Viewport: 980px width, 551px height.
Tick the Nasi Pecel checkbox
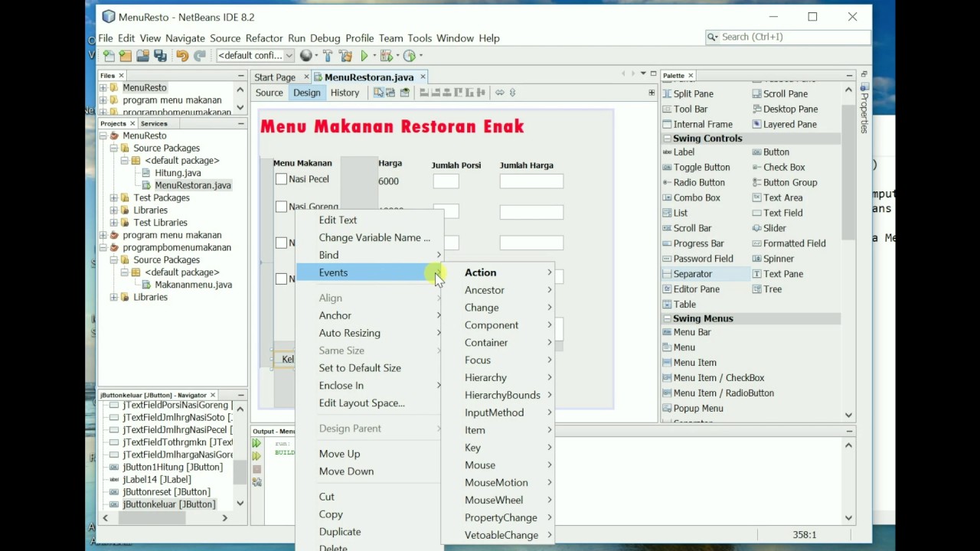(x=281, y=179)
